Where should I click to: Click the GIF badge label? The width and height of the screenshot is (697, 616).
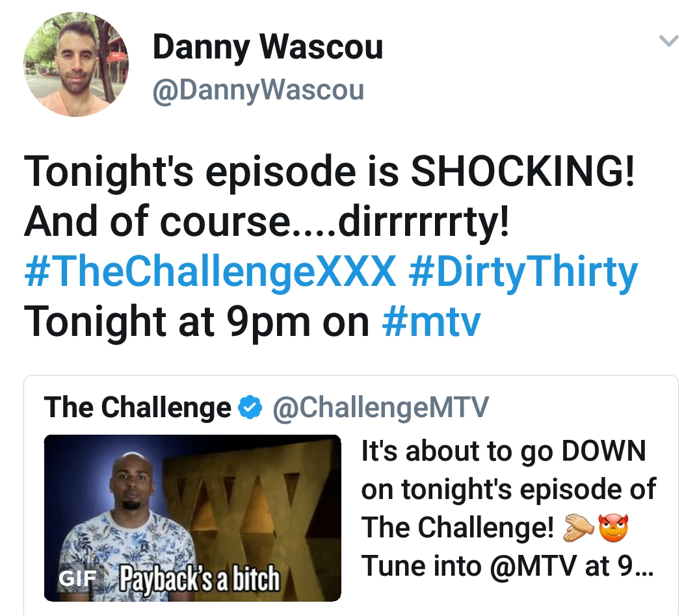click(78, 578)
